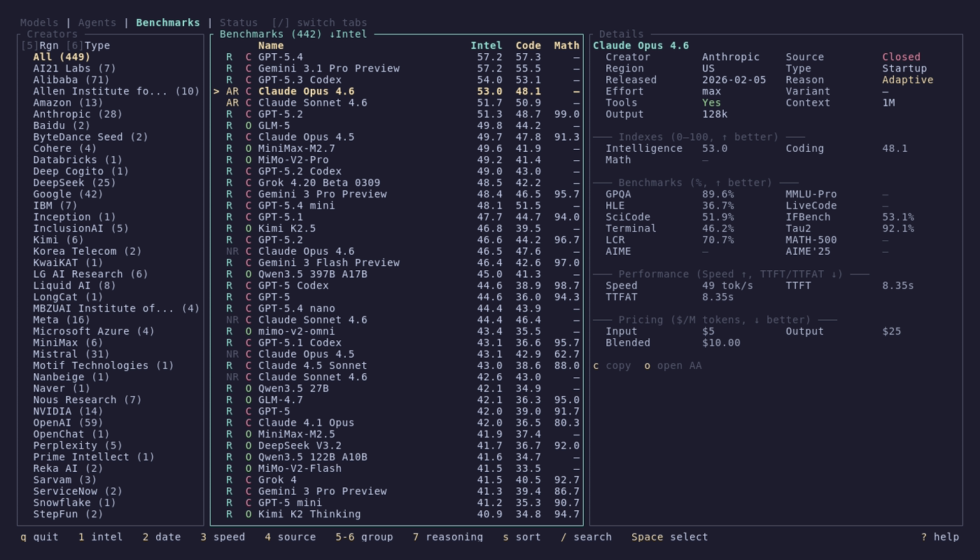
Task: Toggle the '7 reasoning' filter in the status bar
Action: tap(448, 536)
